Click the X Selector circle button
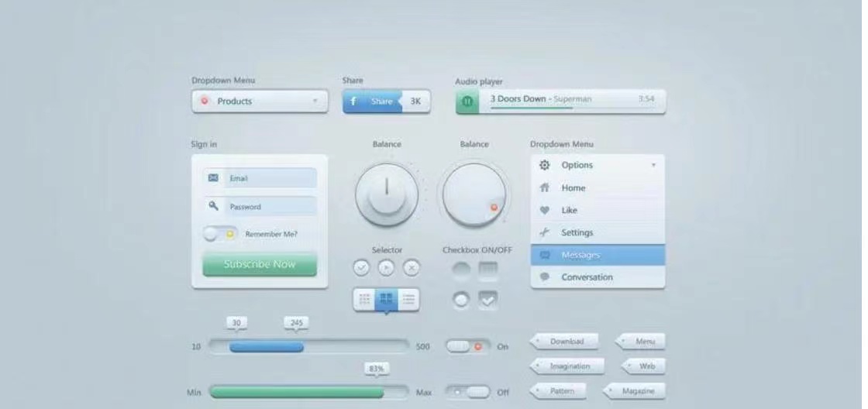Screen dimensions: 868x409 (412, 267)
